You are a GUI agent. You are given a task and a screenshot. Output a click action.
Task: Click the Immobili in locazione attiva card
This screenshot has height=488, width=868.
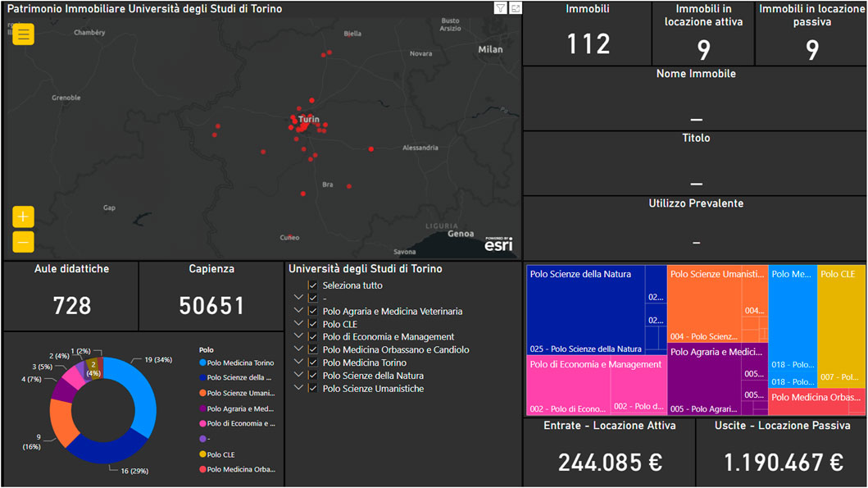(703, 34)
